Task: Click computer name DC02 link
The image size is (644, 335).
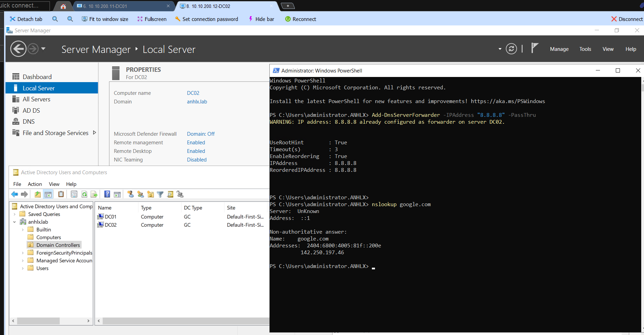Action: coord(193,93)
